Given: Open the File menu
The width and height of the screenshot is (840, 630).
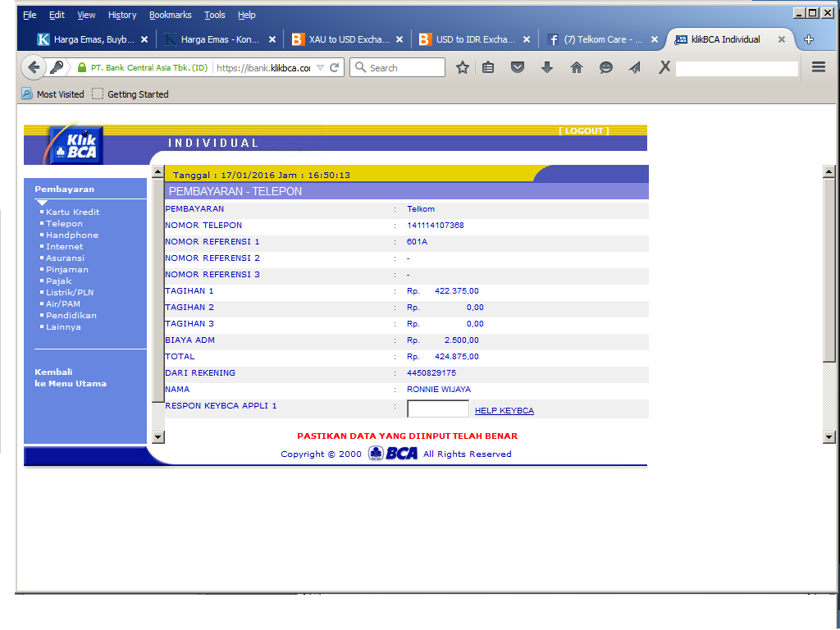Looking at the screenshot, I should tap(30, 15).
